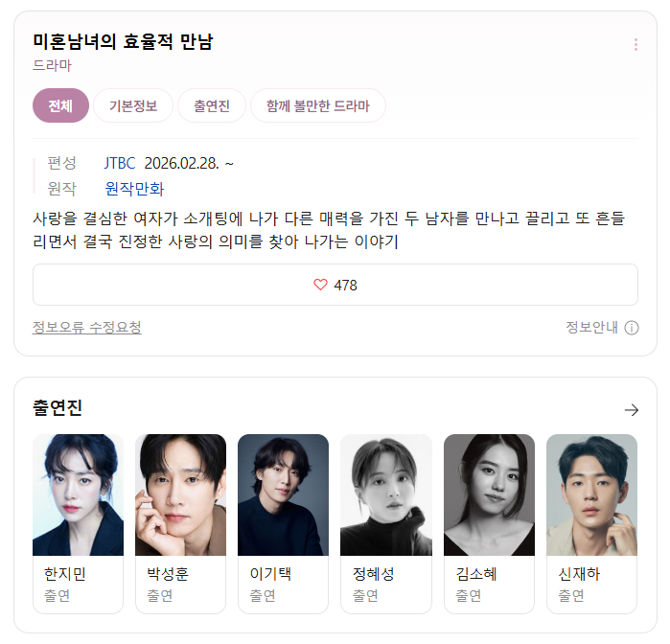
Task: Open 김소혜's cast photo
Action: [x=489, y=494]
